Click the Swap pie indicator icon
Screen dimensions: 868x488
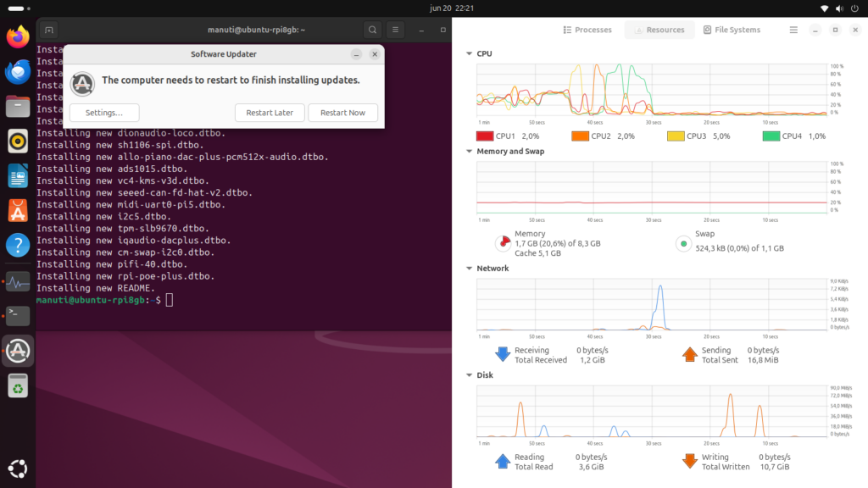[684, 243]
